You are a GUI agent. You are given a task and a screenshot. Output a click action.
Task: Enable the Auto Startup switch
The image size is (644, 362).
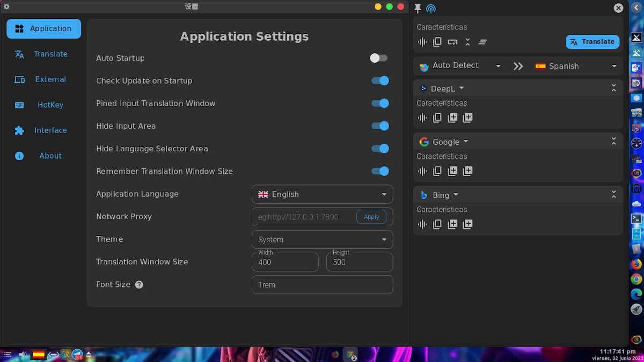pos(379,58)
